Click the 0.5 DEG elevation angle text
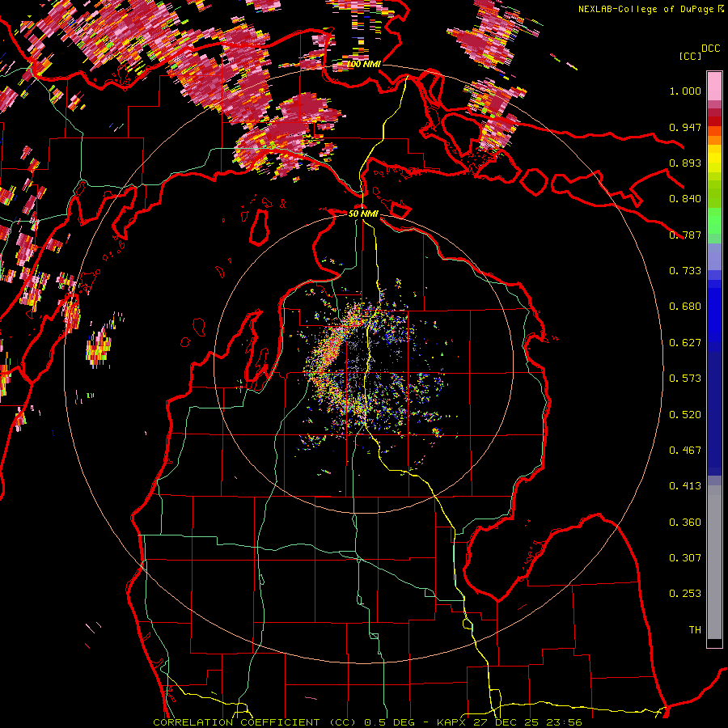 389,722
